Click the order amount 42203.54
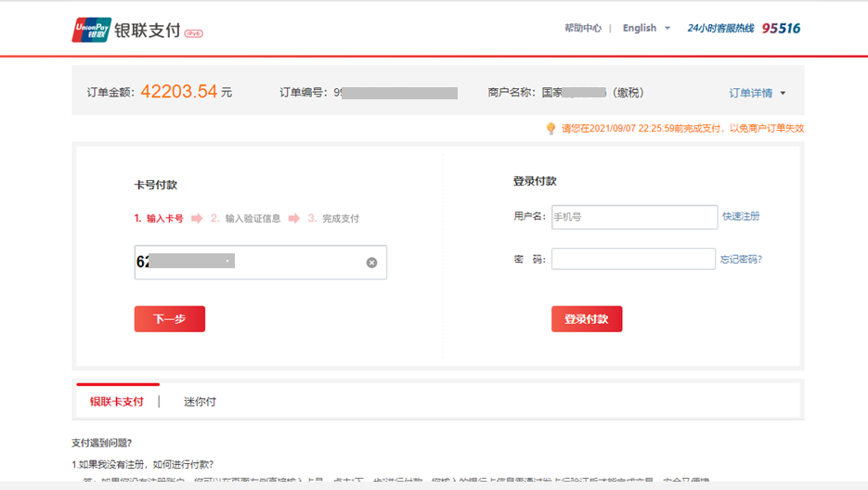Screen dimensions: 868x490 (179, 91)
